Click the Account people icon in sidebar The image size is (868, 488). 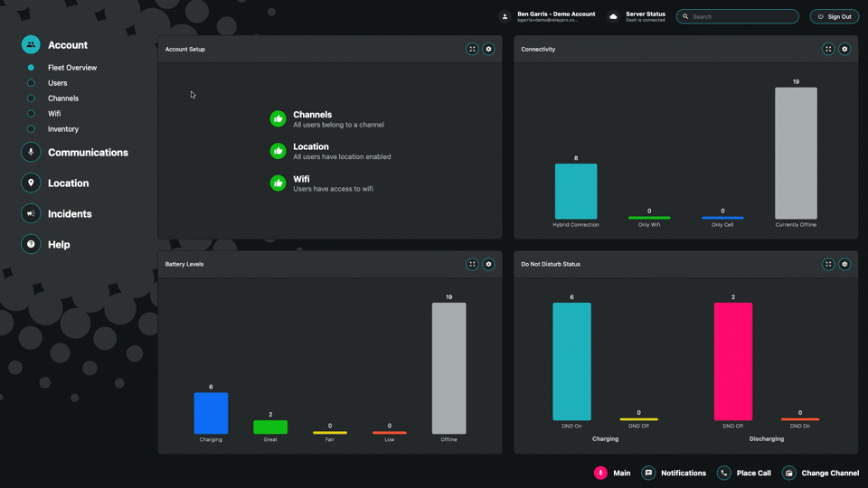click(31, 44)
